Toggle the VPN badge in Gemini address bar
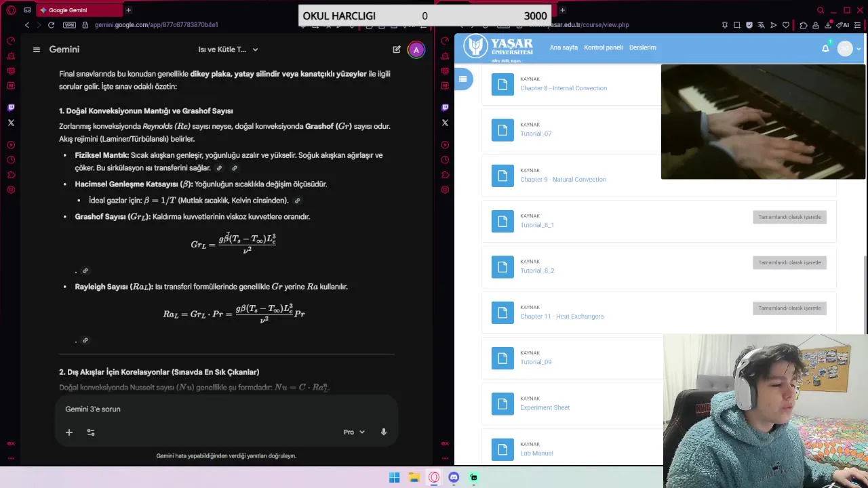This screenshot has height=488, width=868. coord(69,25)
